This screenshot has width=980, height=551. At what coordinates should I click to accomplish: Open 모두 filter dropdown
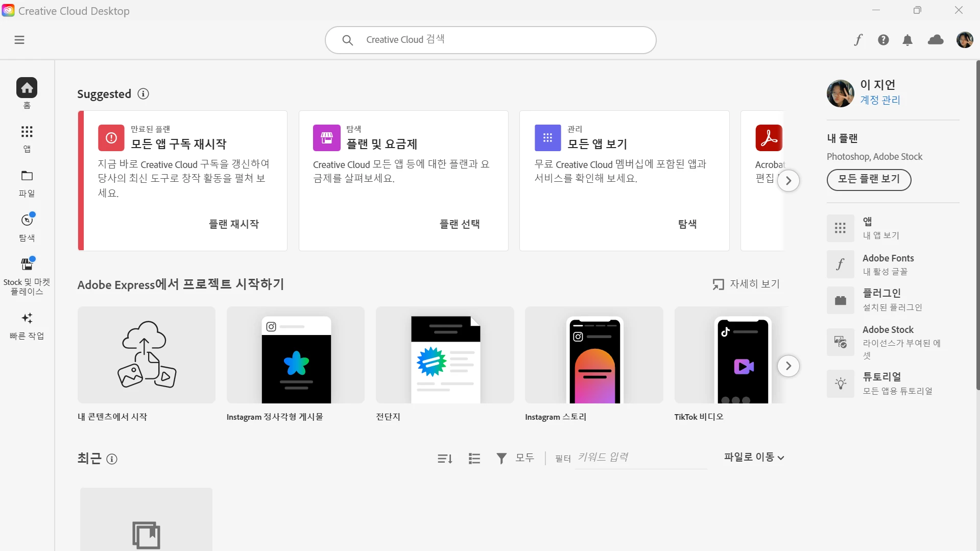[525, 458]
